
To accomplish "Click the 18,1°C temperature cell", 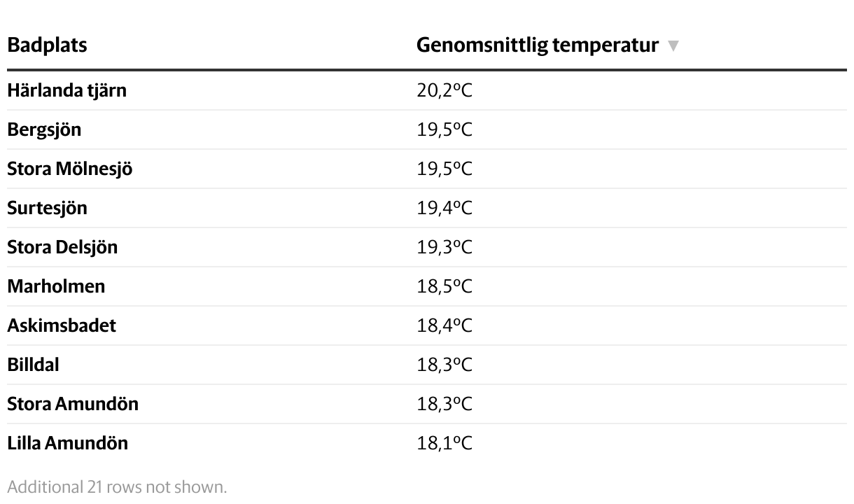I will tap(444, 443).
